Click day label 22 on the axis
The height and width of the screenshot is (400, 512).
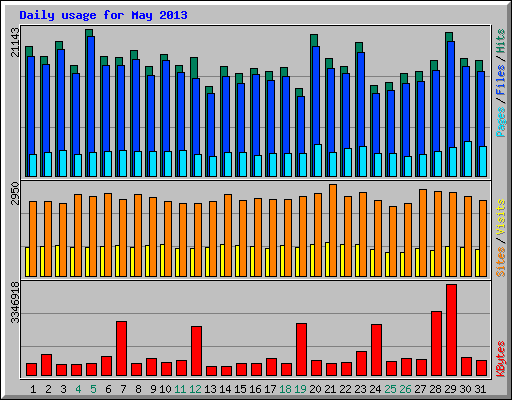345,389
